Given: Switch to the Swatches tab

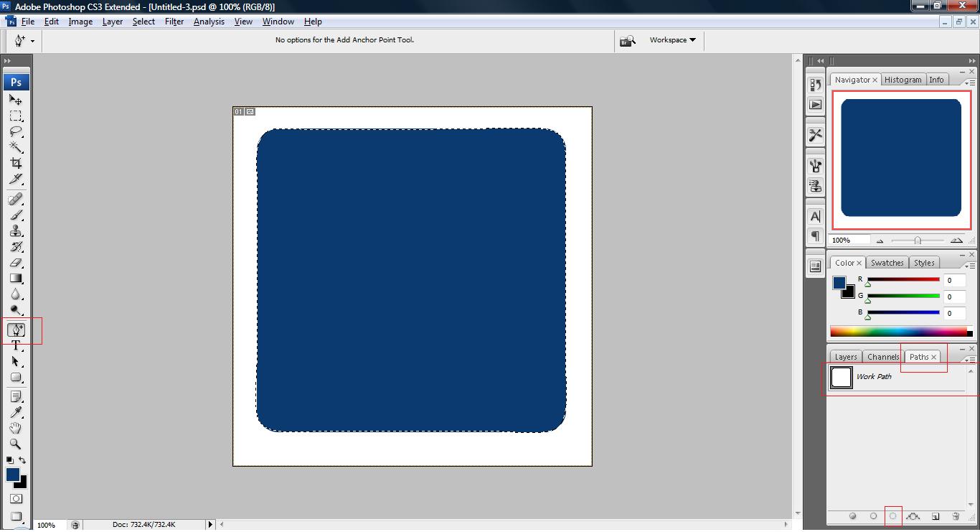Looking at the screenshot, I should (887, 263).
